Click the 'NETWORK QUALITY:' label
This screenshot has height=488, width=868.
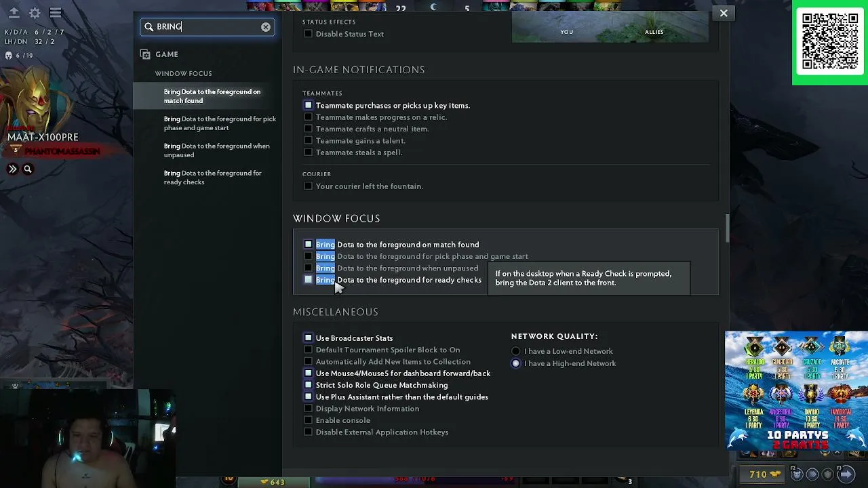point(554,336)
